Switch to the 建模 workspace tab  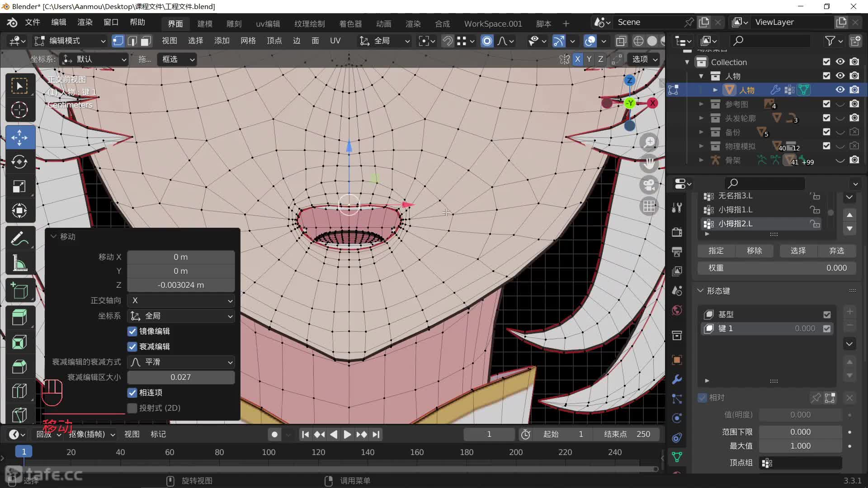(205, 23)
